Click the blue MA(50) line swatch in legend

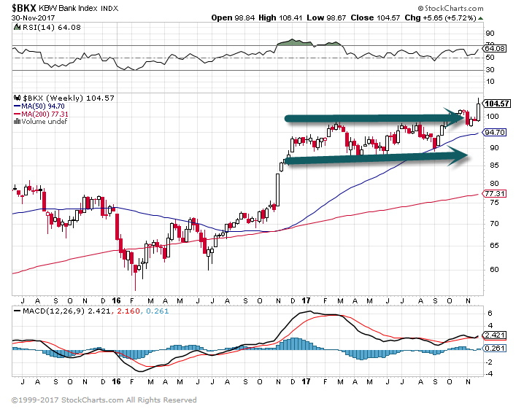tap(17, 106)
